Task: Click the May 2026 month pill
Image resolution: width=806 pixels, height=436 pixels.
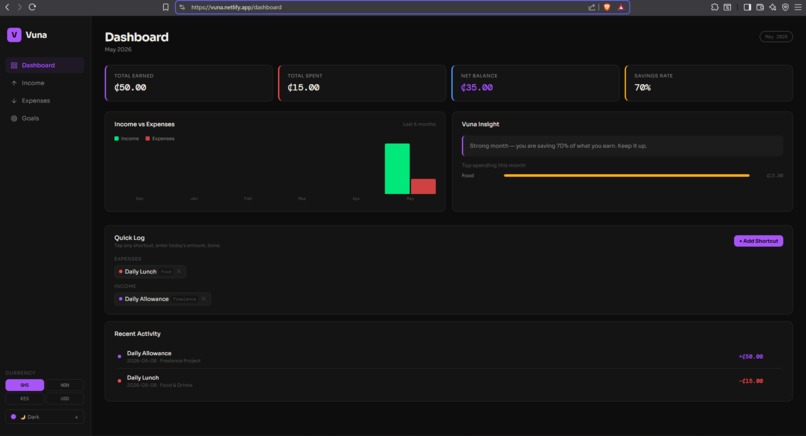Action: point(776,37)
